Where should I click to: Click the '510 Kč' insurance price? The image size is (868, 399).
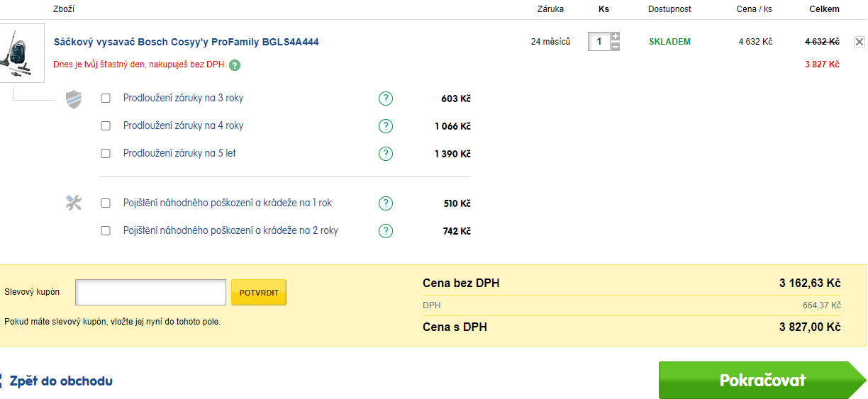tap(457, 203)
